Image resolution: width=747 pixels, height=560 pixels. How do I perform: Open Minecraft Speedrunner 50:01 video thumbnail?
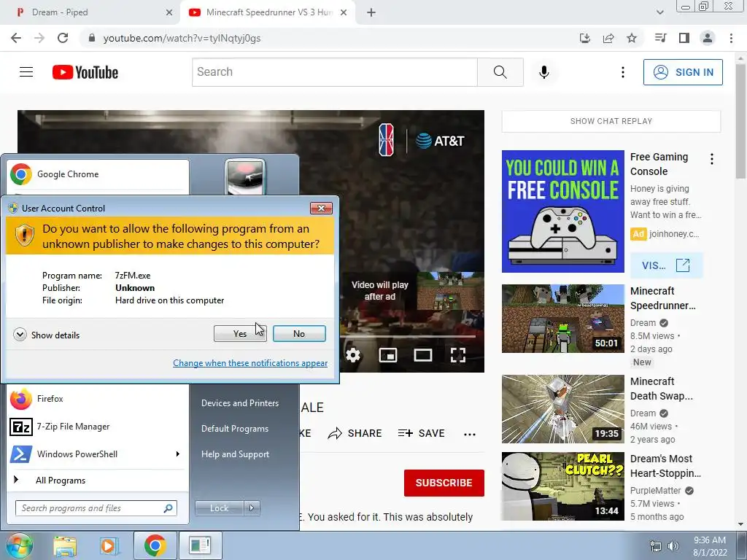pos(563,319)
